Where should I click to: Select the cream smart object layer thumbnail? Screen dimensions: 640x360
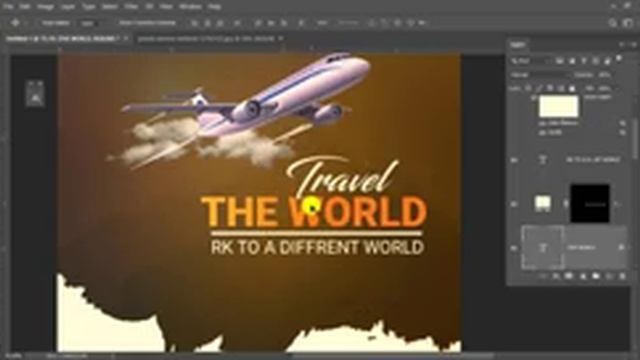pyautogui.click(x=559, y=106)
